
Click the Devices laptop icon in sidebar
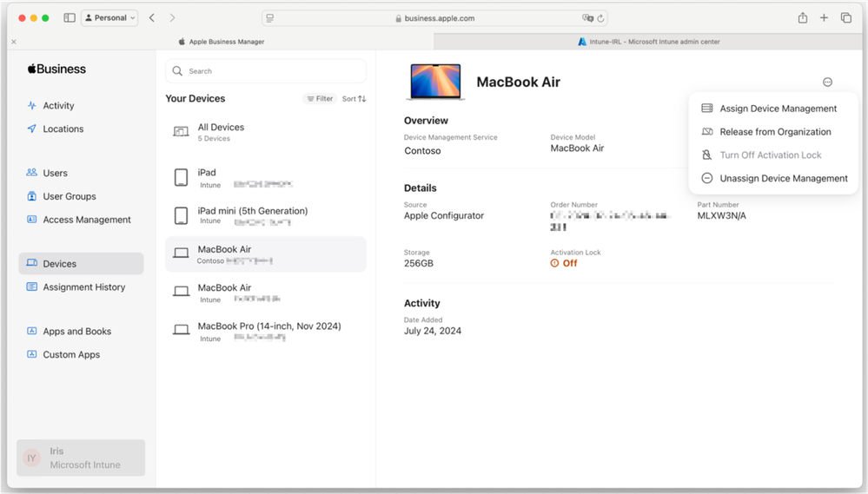(x=31, y=263)
